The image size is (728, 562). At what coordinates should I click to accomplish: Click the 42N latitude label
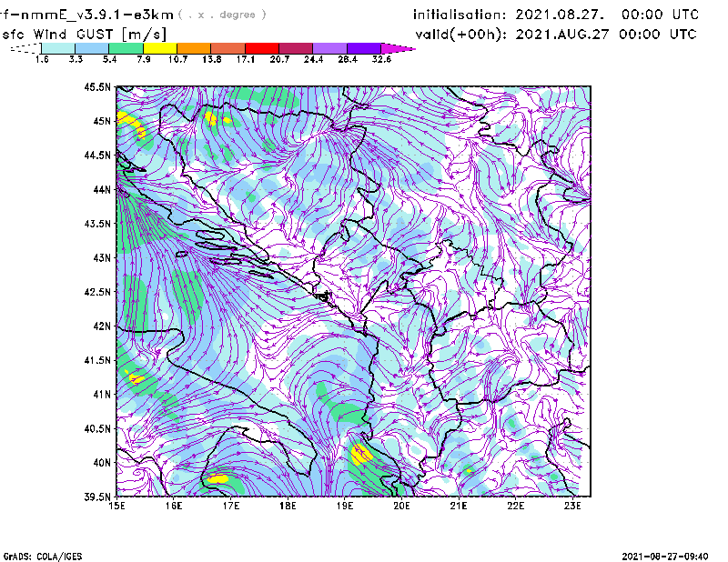(x=102, y=326)
